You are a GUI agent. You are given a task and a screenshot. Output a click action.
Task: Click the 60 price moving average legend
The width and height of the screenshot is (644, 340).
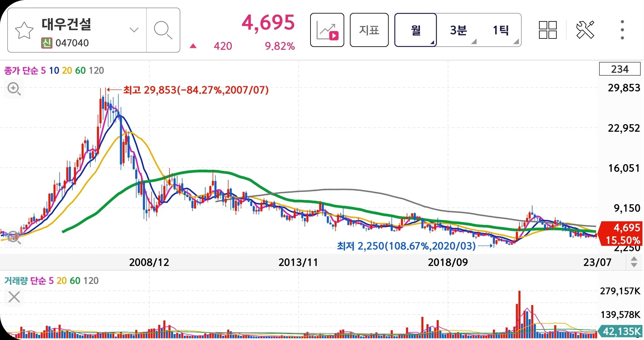80,71
